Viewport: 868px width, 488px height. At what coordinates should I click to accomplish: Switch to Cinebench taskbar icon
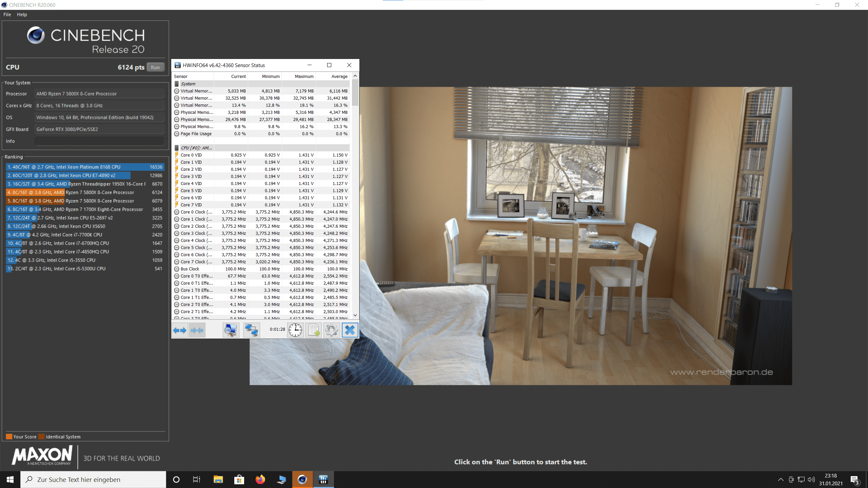click(302, 480)
